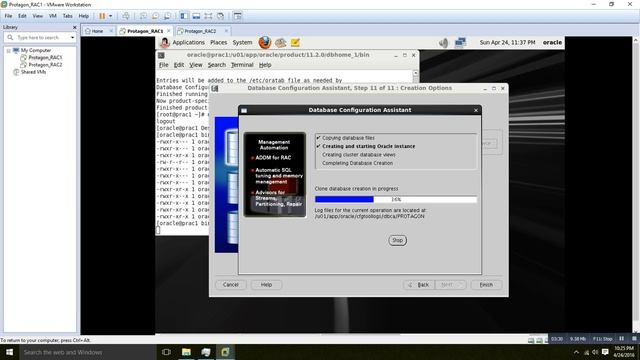Viewport: 640px width, 360px height.
Task: Click the network connection icon in GNOME panel
Action: click(460, 42)
